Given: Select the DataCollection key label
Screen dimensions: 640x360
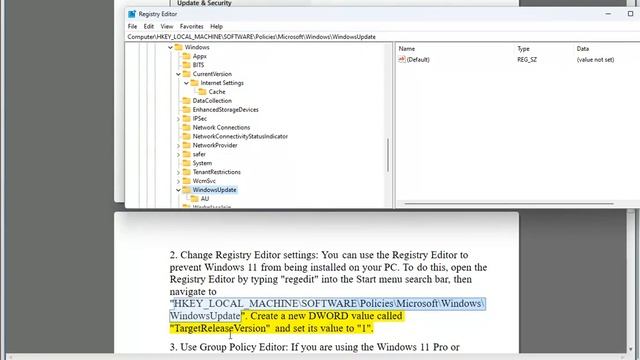Looking at the screenshot, I should pos(212,101).
